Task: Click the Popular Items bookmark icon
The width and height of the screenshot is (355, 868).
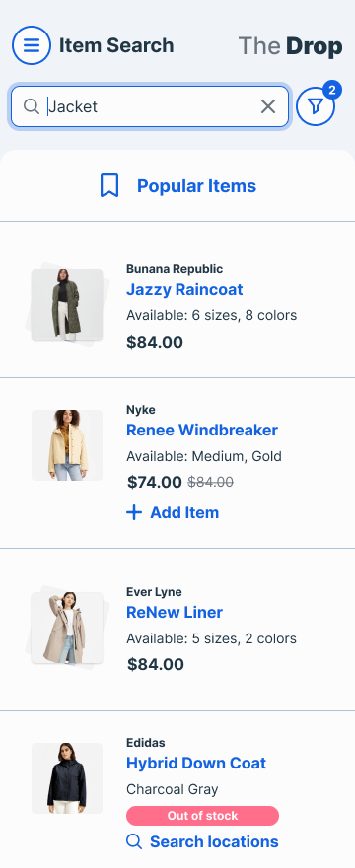Action: click(109, 185)
